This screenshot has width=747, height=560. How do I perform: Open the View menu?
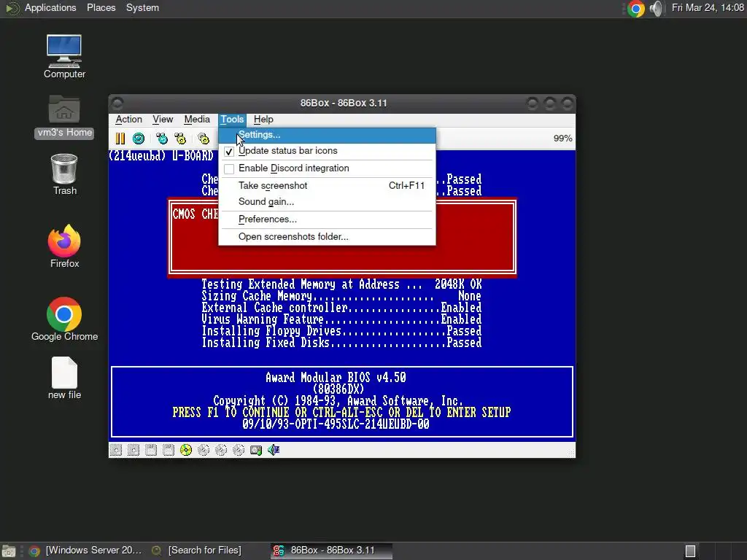click(163, 120)
